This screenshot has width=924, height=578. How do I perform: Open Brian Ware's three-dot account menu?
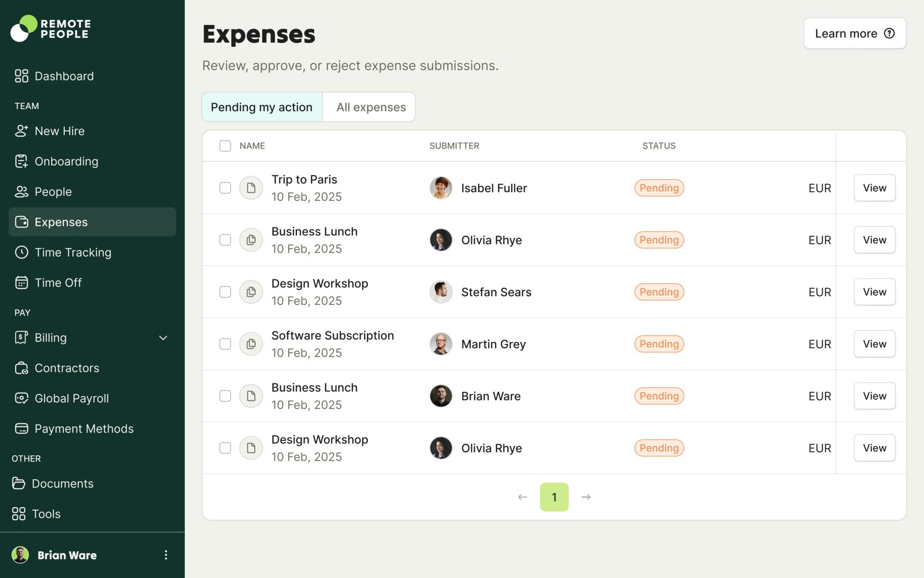pyautogui.click(x=166, y=555)
